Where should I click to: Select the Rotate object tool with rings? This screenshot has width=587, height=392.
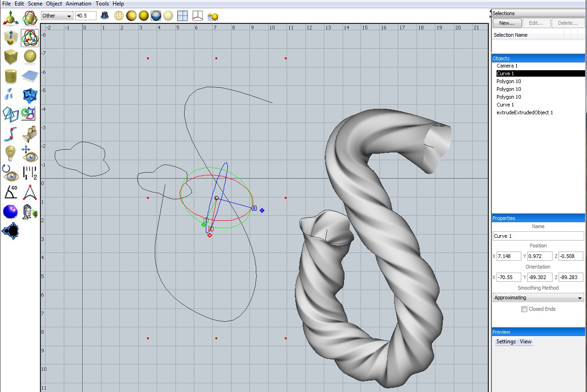(30, 18)
